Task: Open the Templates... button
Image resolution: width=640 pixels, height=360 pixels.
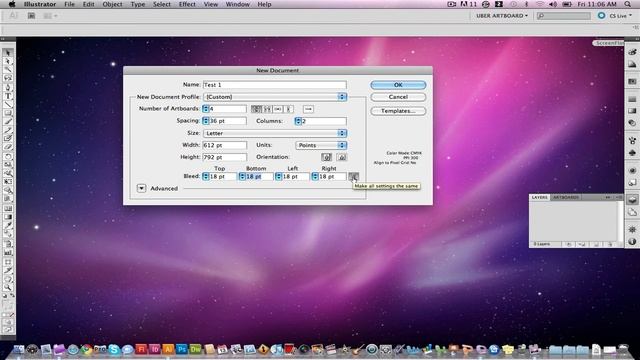Action: click(398, 111)
